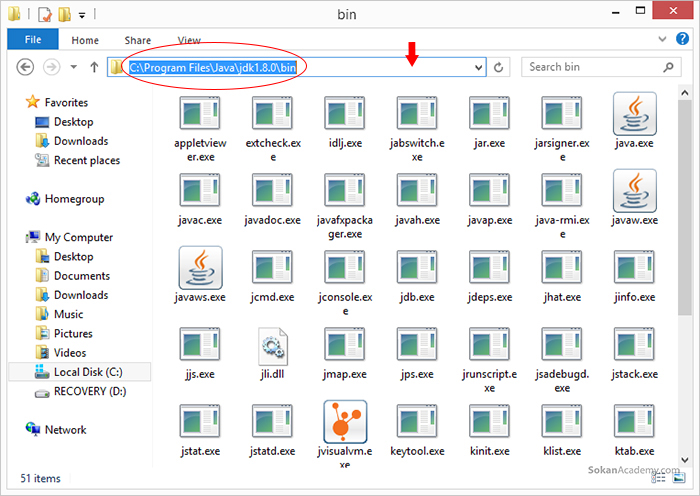The width and height of the screenshot is (700, 496).
Task: Open Explorer help question mark
Action: pos(682,39)
